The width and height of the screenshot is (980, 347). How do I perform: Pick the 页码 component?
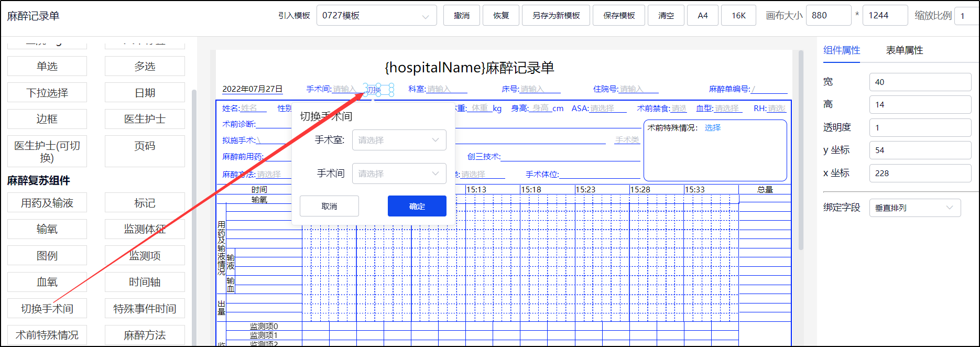(145, 151)
